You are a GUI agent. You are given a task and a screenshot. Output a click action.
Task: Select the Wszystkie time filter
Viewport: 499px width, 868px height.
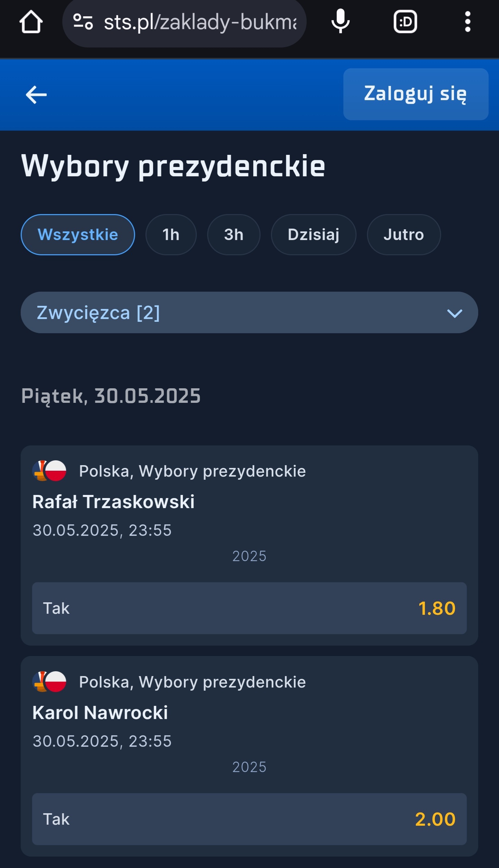click(x=78, y=234)
